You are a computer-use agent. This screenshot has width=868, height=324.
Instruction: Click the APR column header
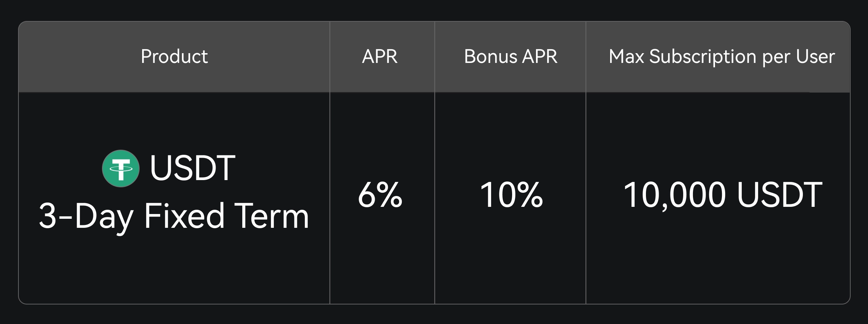pos(380,57)
